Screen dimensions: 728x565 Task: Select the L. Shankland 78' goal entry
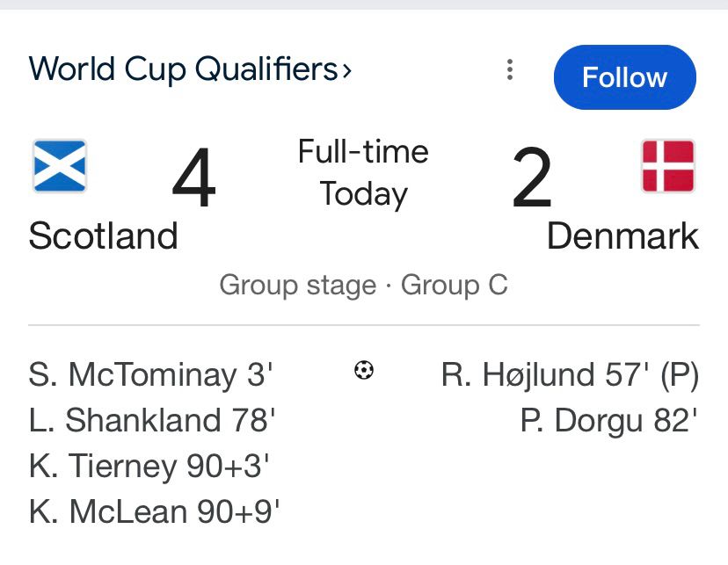point(152,421)
